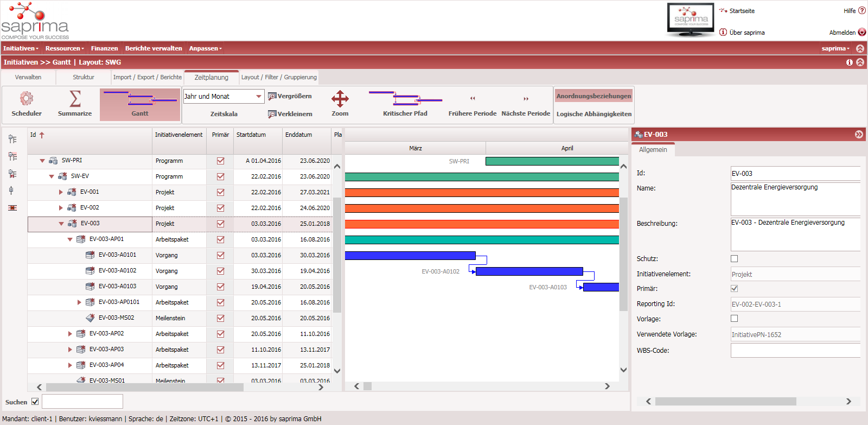Image resolution: width=868 pixels, height=425 pixels.
Task: Show the Kritischer Pfad view
Action: [405, 99]
